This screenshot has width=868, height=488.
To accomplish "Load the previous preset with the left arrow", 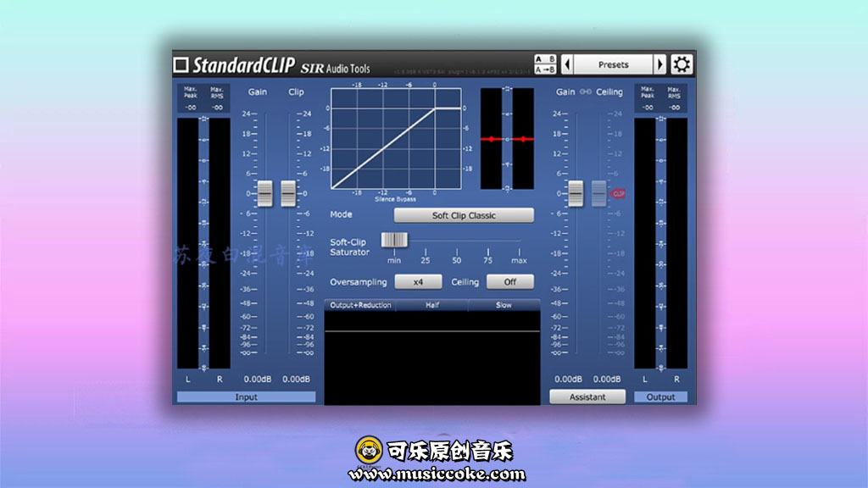I will [567, 64].
